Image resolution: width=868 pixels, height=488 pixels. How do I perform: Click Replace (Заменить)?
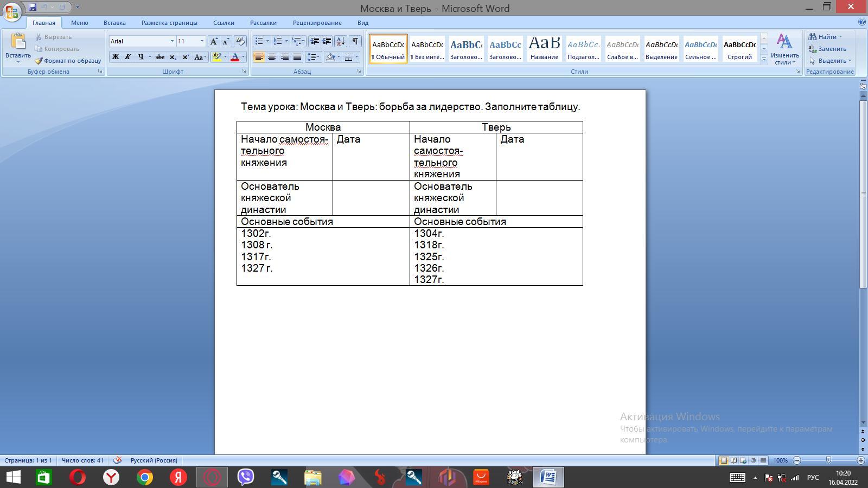tap(827, 49)
